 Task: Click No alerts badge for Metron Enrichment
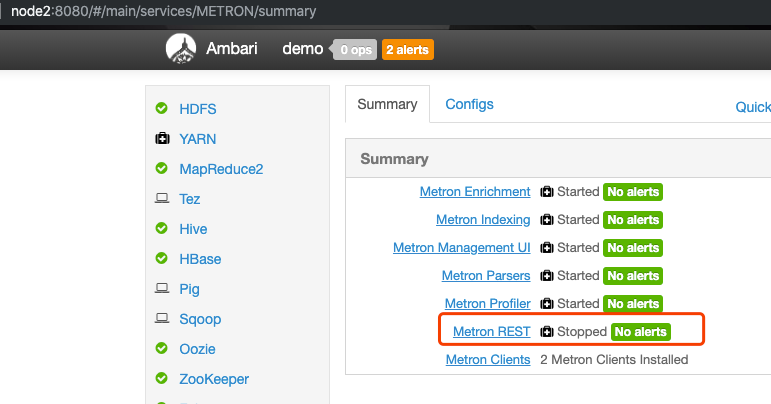point(633,192)
